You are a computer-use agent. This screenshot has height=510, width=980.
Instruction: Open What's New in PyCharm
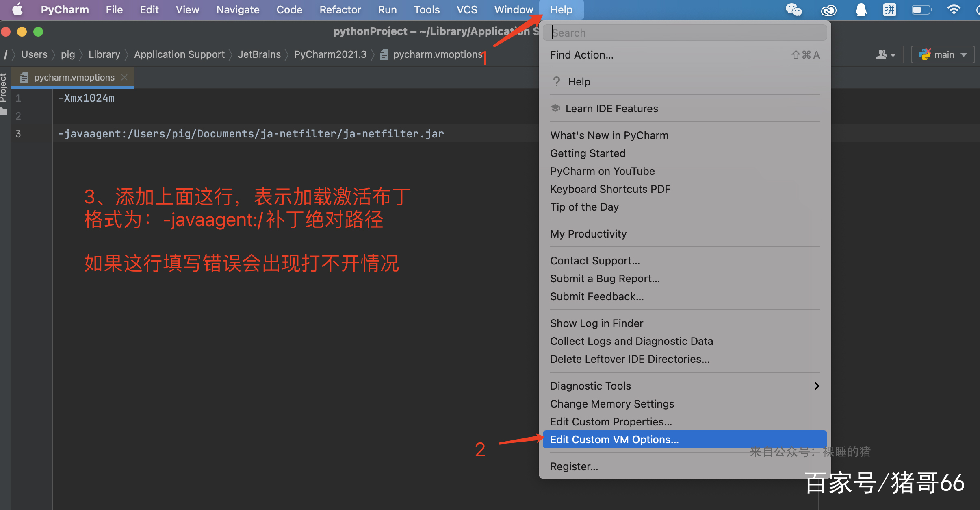685,135
